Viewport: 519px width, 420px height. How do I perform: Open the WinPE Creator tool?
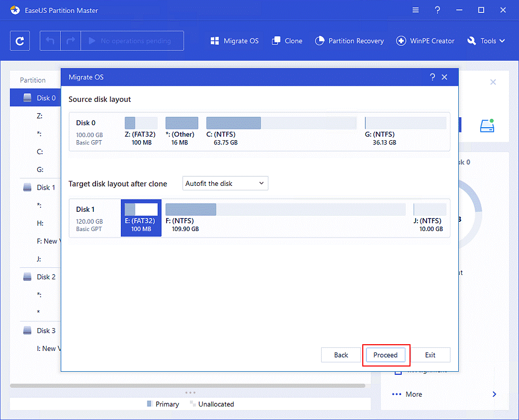coord(425,40)
